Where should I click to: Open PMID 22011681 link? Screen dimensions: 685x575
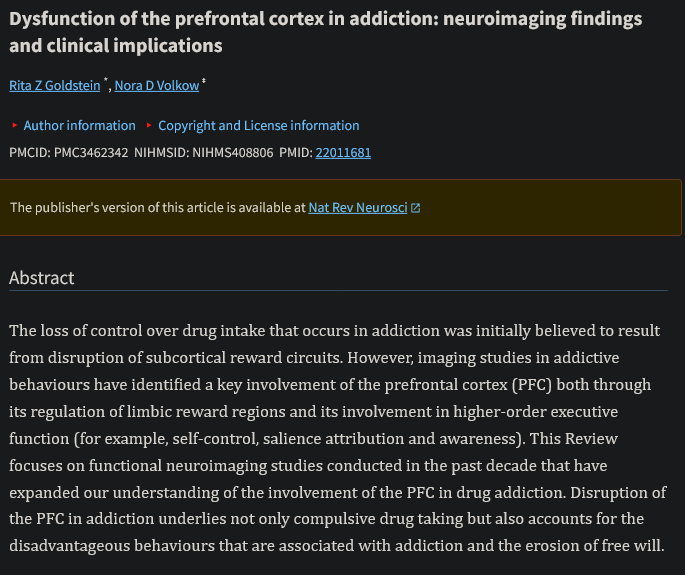343,153
